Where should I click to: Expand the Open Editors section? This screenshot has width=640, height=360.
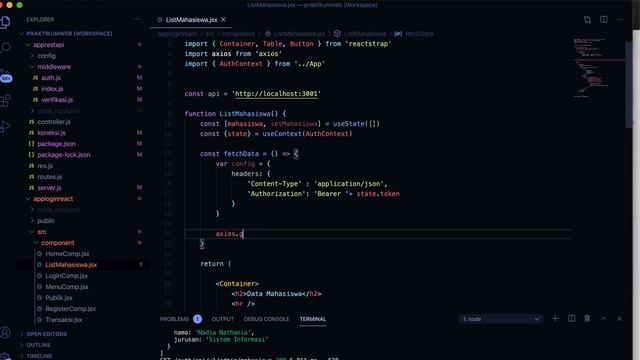[47, 334]
